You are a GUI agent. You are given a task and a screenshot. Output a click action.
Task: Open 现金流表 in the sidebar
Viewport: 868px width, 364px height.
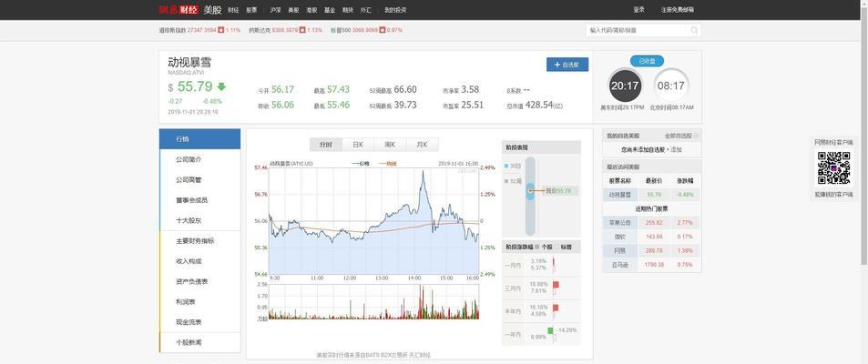[199, 322]
